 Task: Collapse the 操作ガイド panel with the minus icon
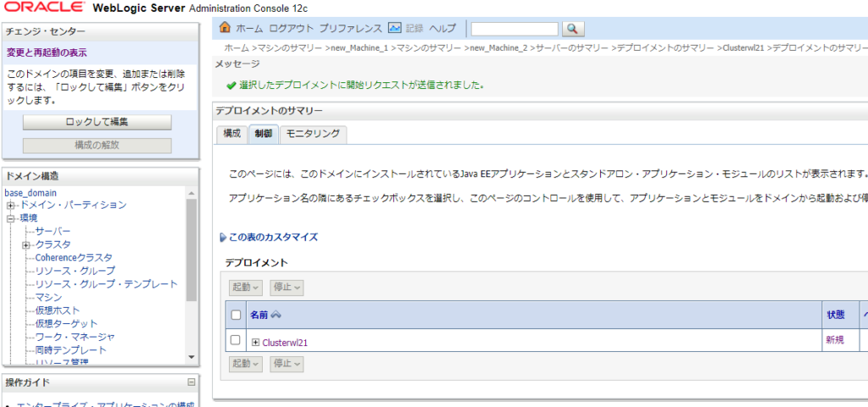191,382
